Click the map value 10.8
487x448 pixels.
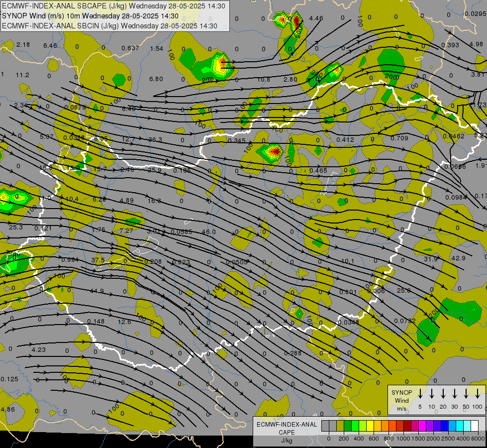263,80
